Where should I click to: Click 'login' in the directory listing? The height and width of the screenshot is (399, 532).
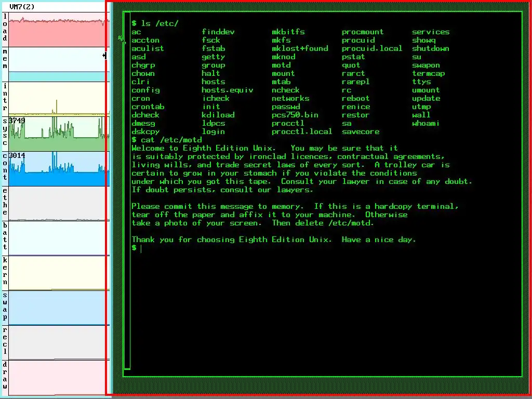[214, 131]
